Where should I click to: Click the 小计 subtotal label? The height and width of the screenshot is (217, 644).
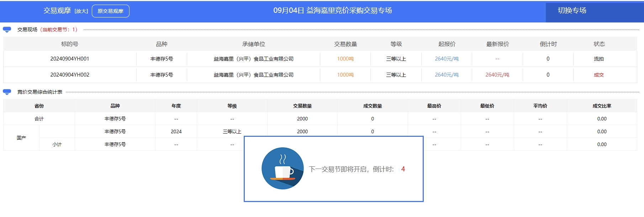click(57, 144)
